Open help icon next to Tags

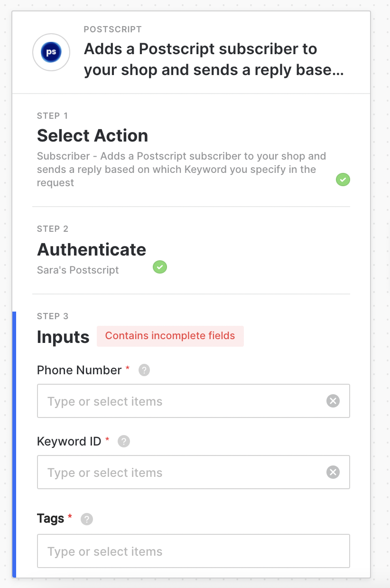coord(87,519)
